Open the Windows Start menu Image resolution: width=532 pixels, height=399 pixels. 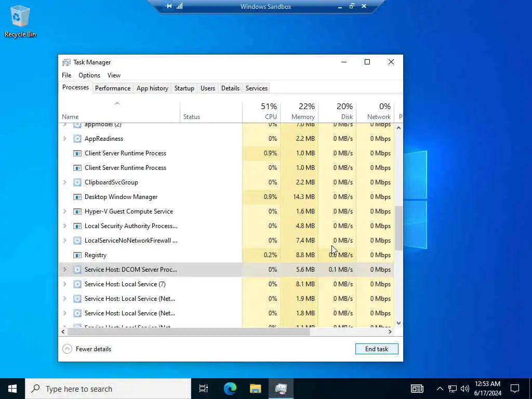pyautogui.click(x=12, y=389)
